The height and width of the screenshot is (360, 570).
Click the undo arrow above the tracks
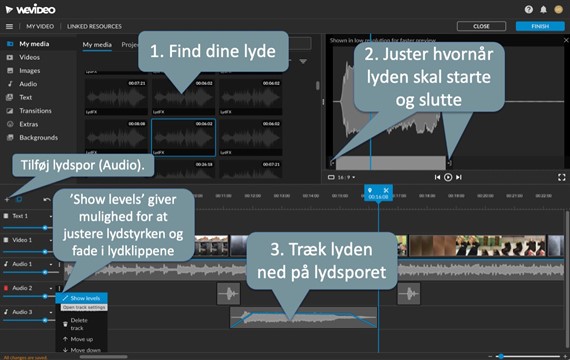[47, 199]
